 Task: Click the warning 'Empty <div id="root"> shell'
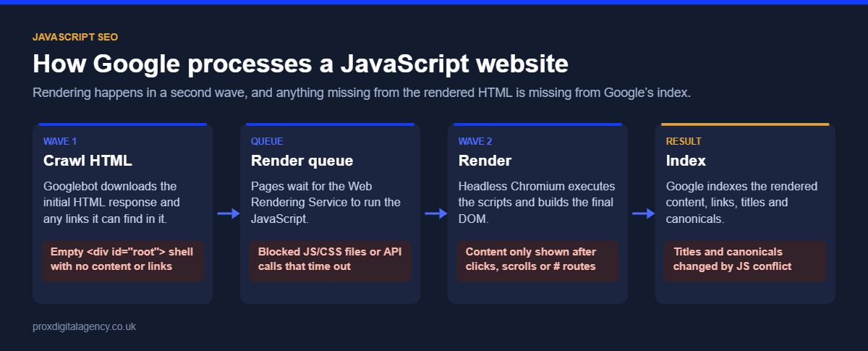tap(122, 259)
